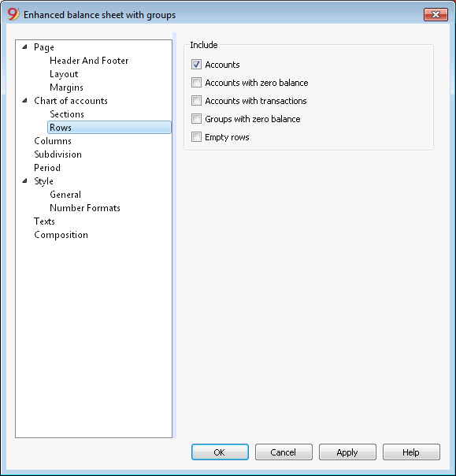Collapse the Style tree node

[25, 181]
